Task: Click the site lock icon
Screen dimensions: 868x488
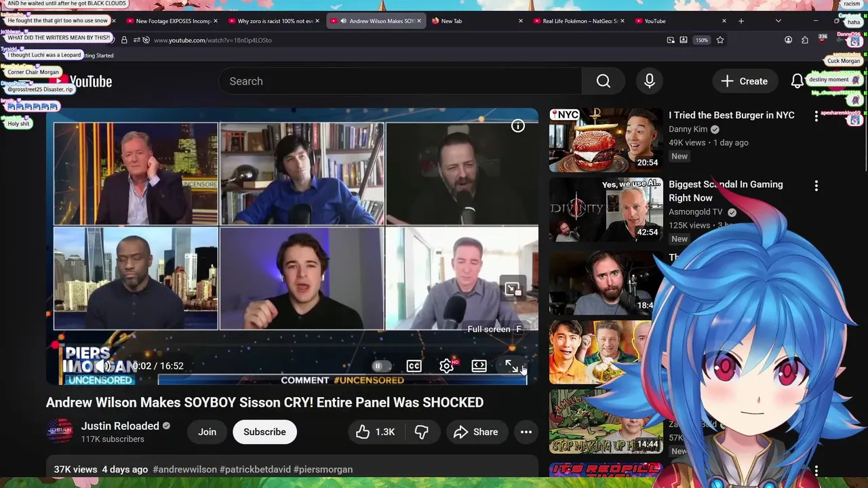Action: (124, 40)
